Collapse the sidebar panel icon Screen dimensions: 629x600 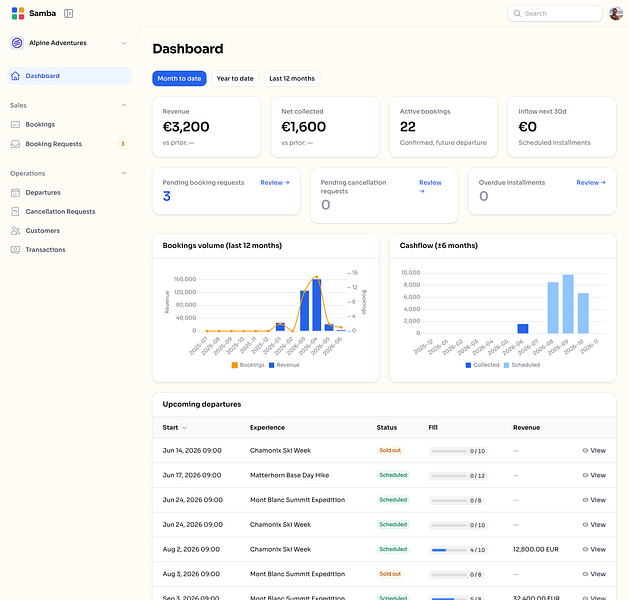[69, 14]
